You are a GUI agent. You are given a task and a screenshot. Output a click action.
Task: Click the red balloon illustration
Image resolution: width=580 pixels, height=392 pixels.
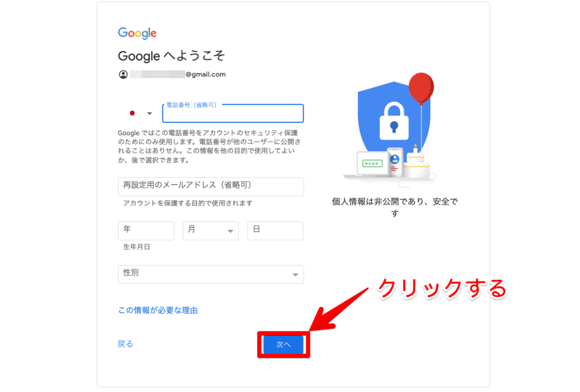pos(421,87)
